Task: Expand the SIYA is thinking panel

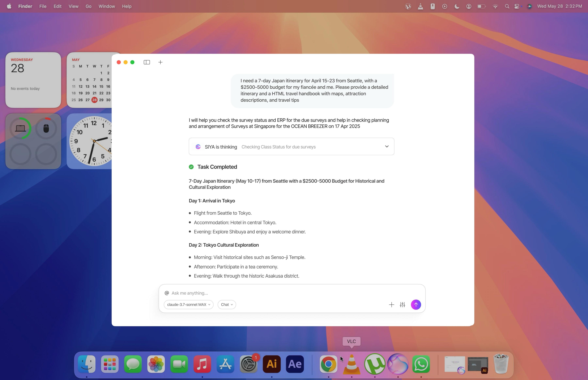Action: click(x=387, y=146)
